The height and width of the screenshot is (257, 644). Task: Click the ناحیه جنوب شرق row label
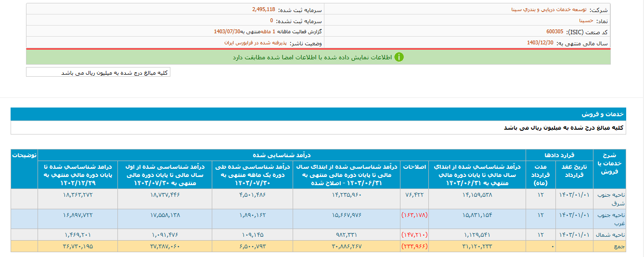click(610, 199)
